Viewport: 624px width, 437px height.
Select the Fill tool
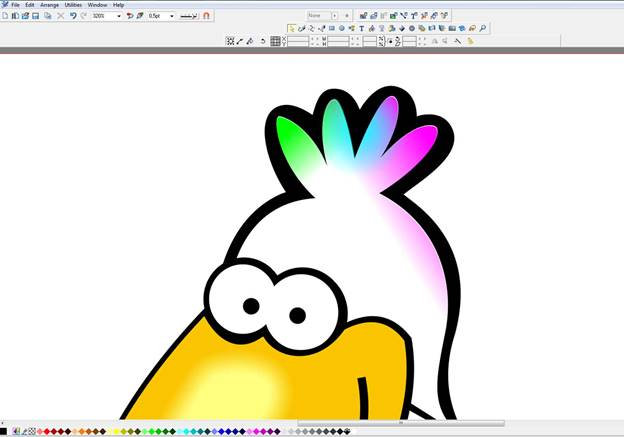pos(372,28)
